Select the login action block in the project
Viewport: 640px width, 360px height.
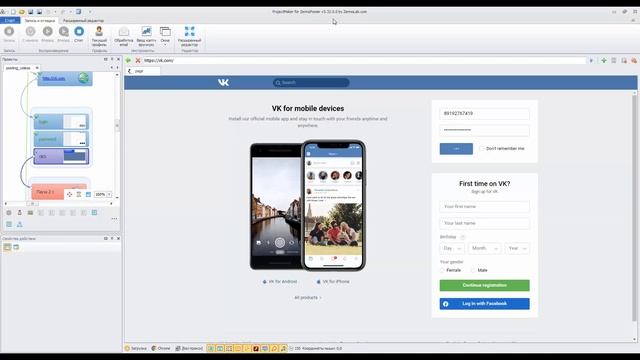coord(61,122)
